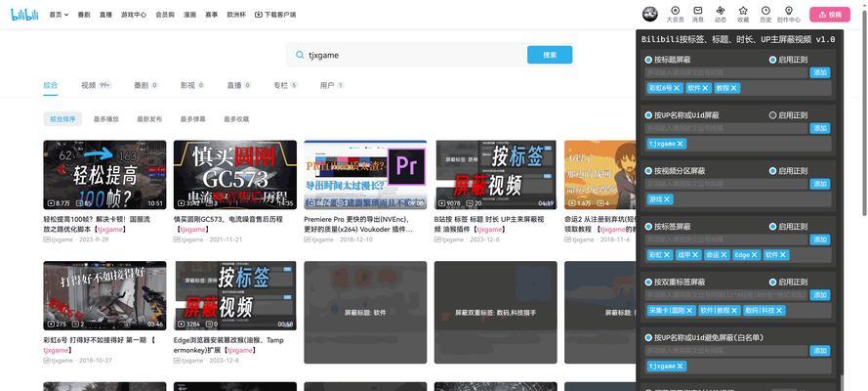Remove the 战甲 tag

695,255
